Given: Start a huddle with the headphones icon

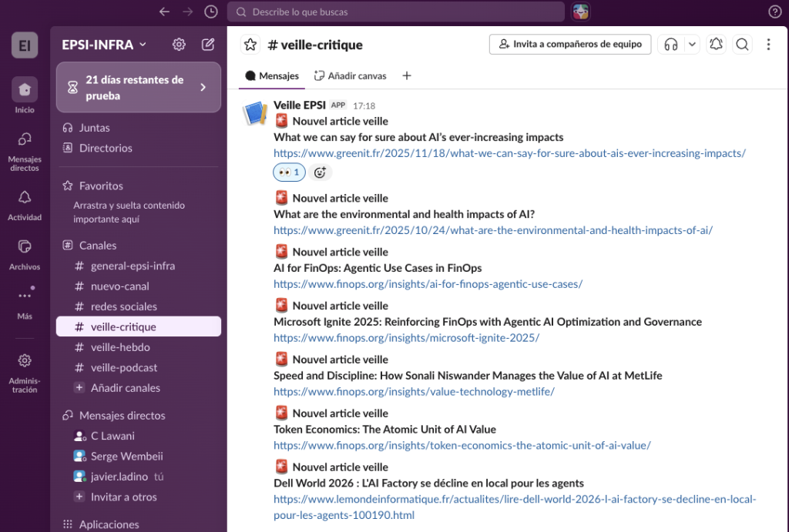Looking at the screenshot, I should pos(671,44).
